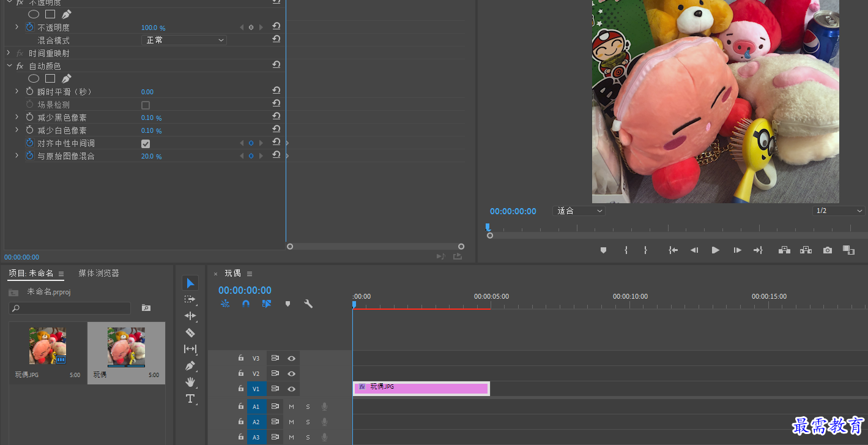Reset the 混合模式 parameter
This screenshot has height=445, width=868.
point(276,39)
